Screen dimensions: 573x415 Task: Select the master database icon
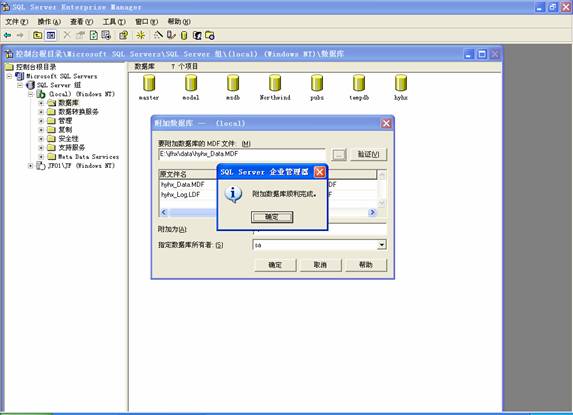(149, 83)
